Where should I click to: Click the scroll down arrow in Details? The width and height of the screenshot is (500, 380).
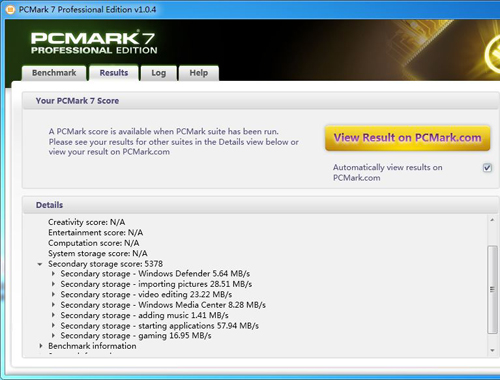click(x=492, y=350)
